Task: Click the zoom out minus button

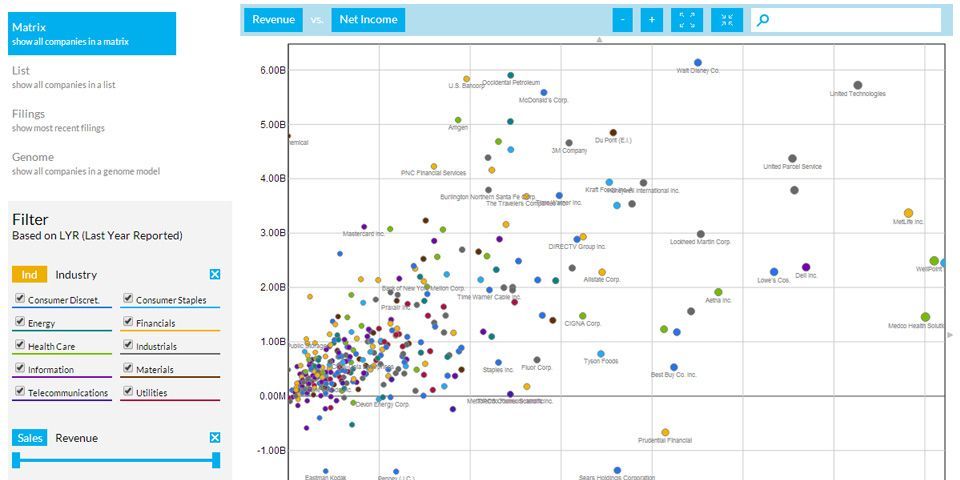Action: [622, 20]
